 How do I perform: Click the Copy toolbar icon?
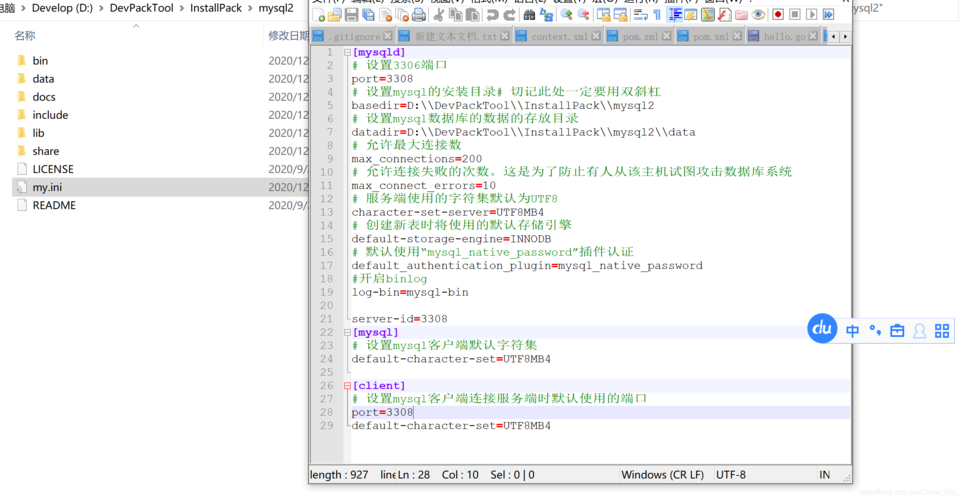(x=456, y=15)
